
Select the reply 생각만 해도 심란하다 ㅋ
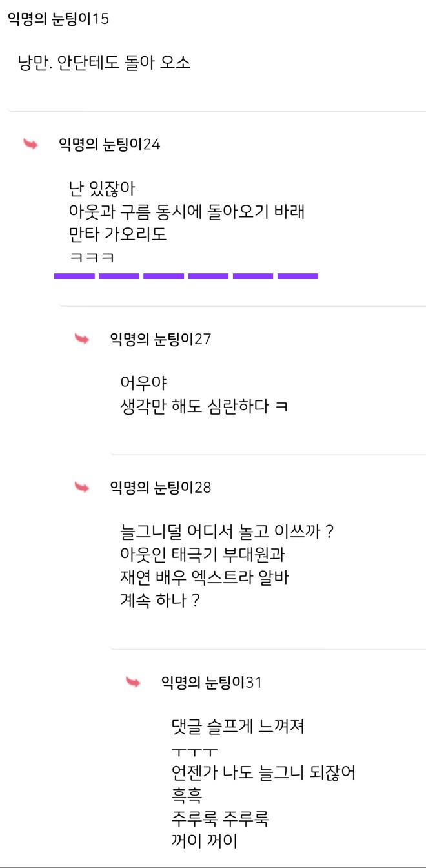[x=203, y=406]
